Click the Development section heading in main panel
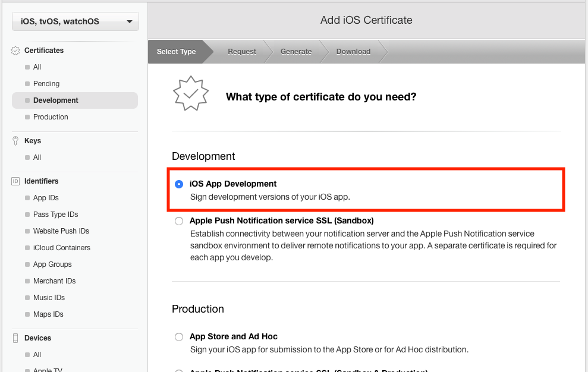This screenshot has width=588, height=372. (203, 156)
